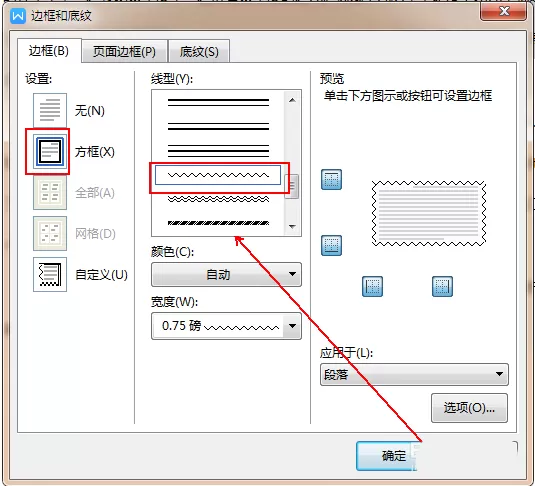Screen dimensions: 535x486
Task: Toggle the left border button in preview
Action: click(372, 286)
